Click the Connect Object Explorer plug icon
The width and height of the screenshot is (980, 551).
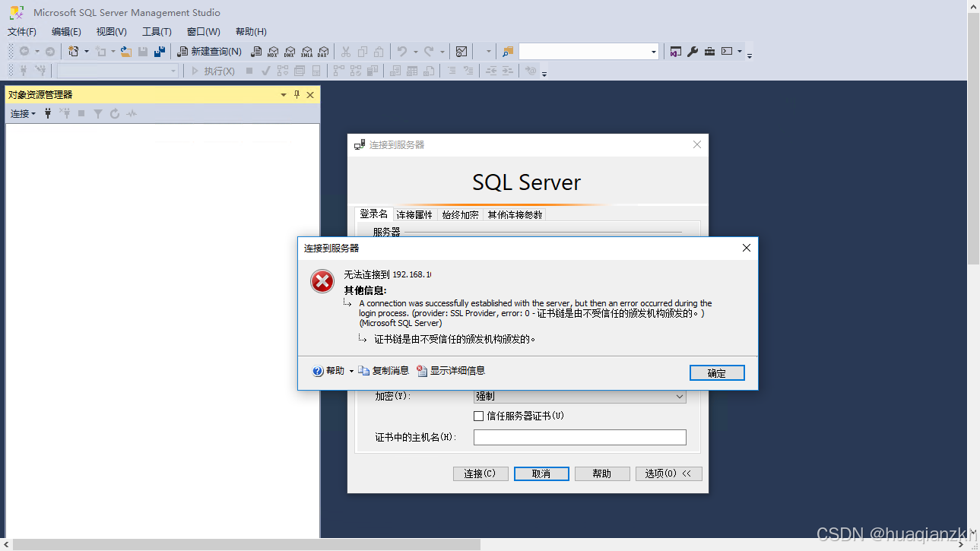(x=48, y=113)
